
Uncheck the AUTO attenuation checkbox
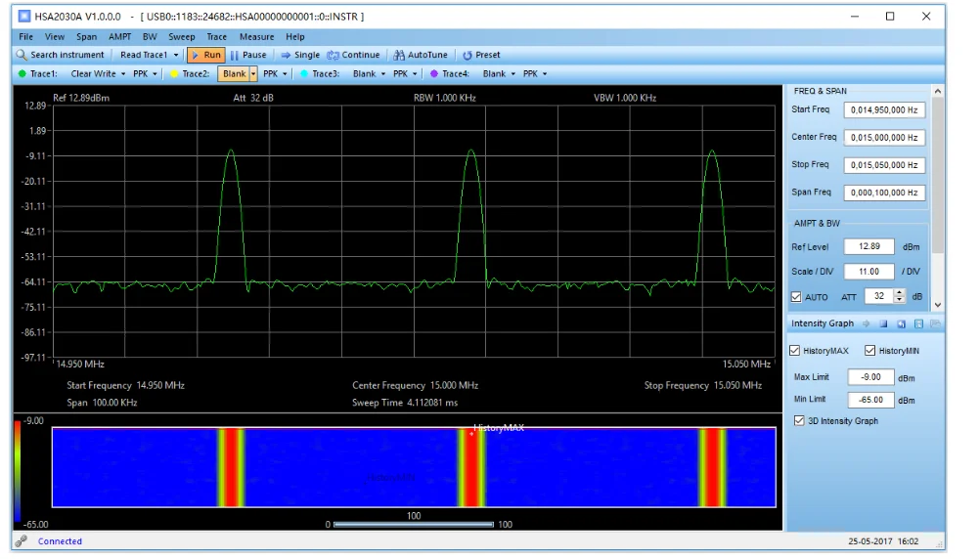click(x=796, y=297)
